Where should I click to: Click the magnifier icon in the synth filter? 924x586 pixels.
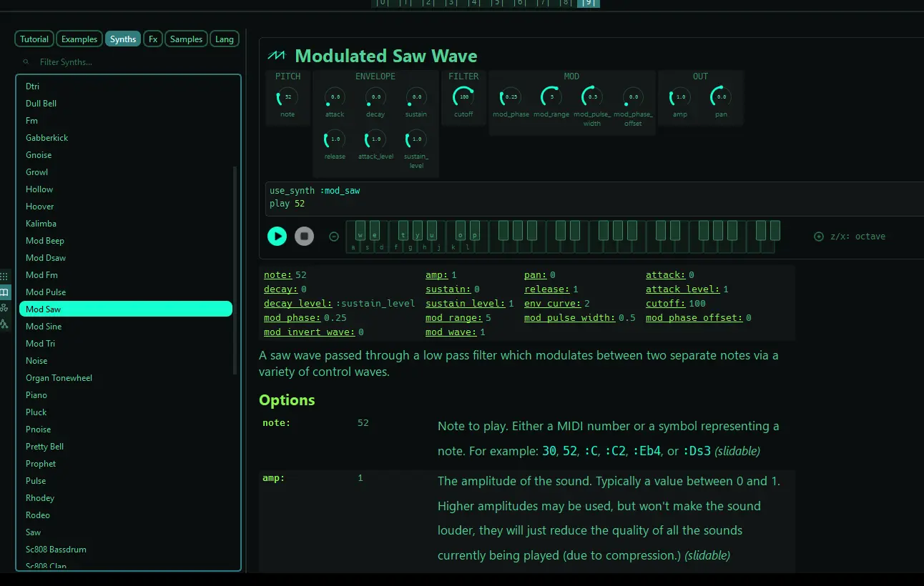tap(26, 62)
